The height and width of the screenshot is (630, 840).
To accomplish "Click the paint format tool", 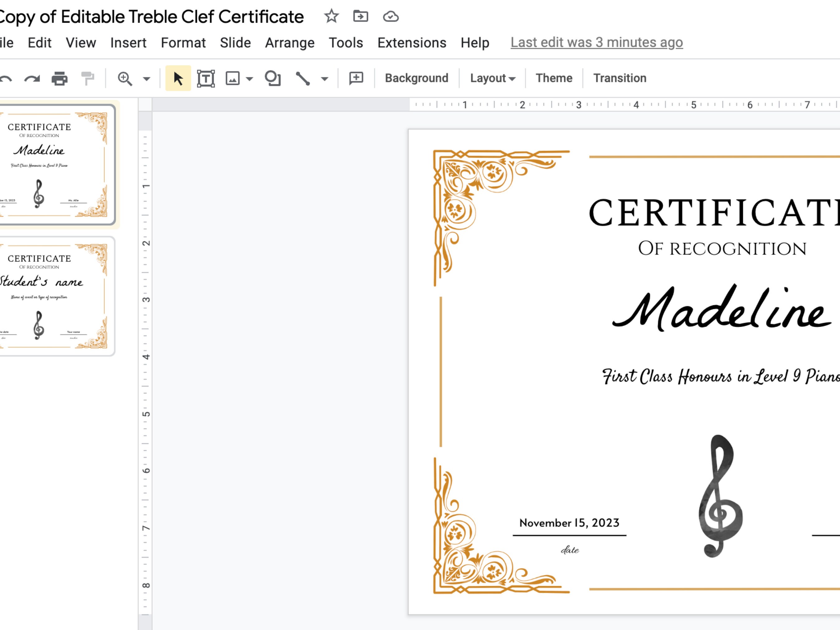I will pyautogui.click(x=88, y=78).
